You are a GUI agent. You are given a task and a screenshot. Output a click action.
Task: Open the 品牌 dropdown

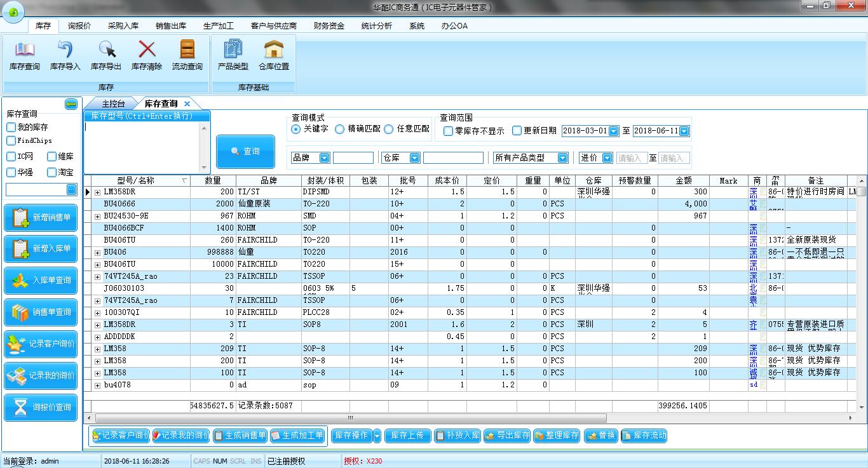[324, 158]
